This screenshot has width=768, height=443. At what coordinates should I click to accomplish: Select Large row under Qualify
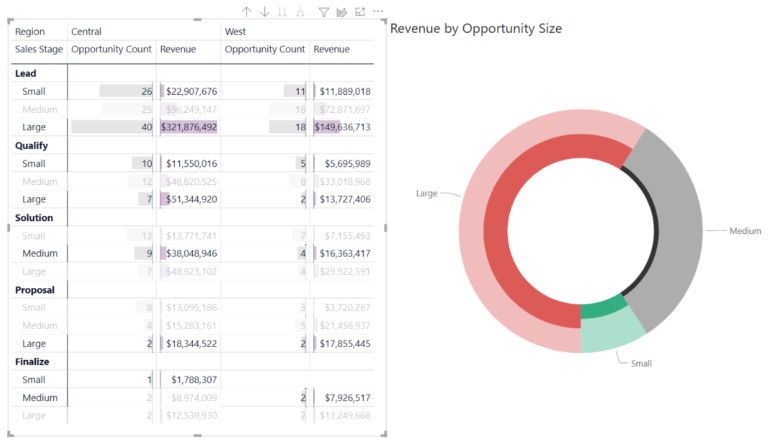pos(34,199)
